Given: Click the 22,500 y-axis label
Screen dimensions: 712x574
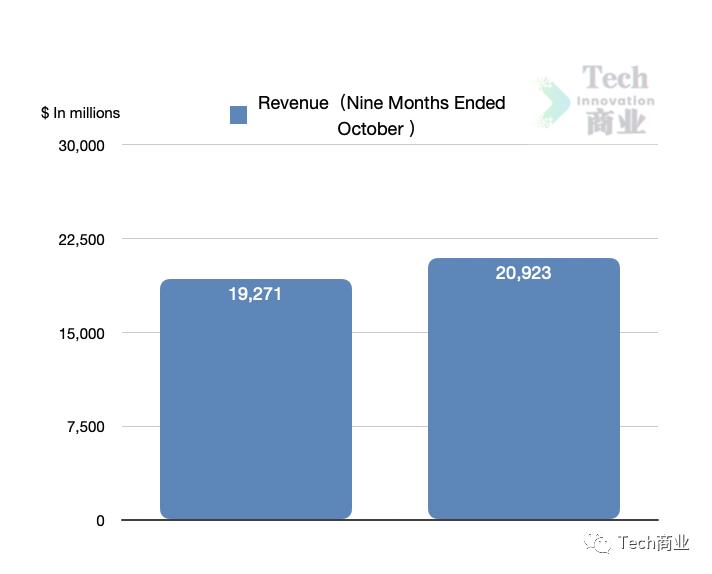Looking at the screenshot, I should pyautogui.click(x=82, y=239).
